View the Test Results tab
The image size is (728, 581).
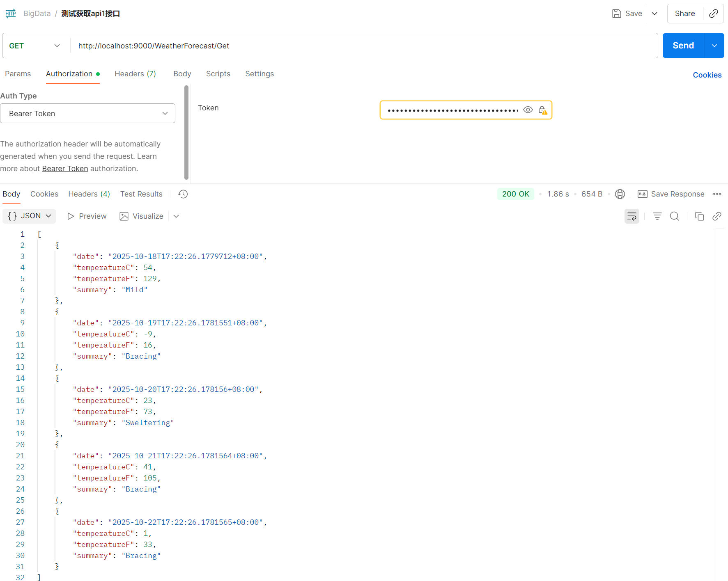pyautogui.click(x=141, y=194)
